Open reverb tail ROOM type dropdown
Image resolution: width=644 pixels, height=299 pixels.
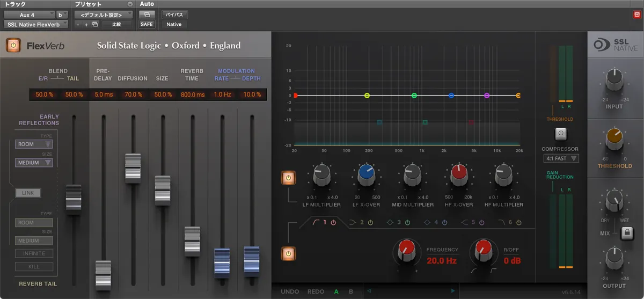(34, 222)
